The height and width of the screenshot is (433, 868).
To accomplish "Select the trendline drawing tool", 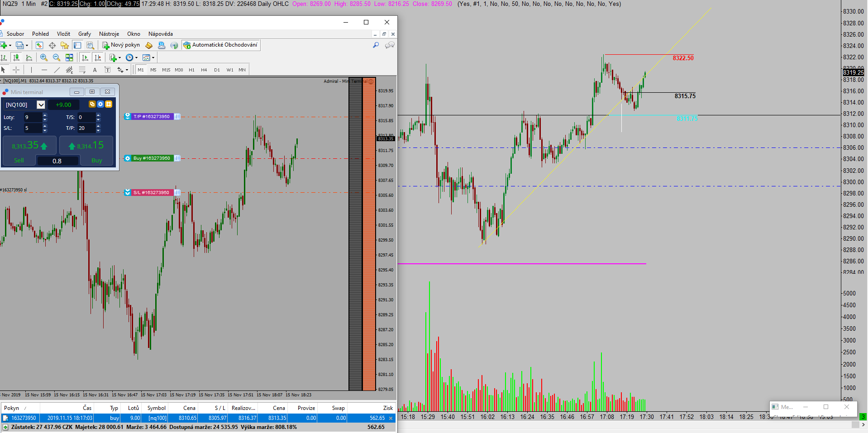I will coord(57,70).
